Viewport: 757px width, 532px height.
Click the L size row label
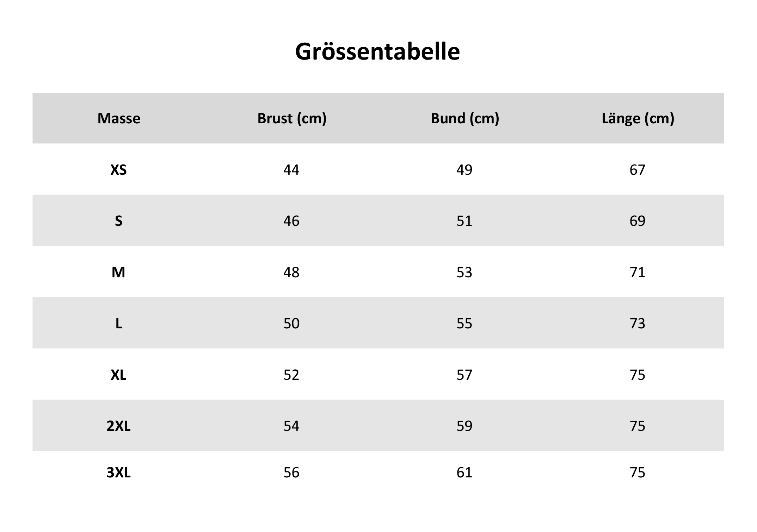pos(119,323)
